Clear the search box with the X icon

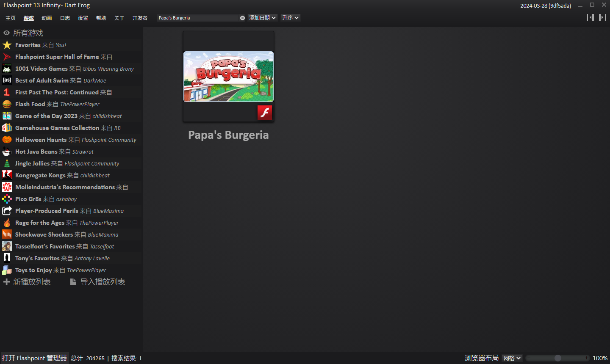tap(242, 18)
